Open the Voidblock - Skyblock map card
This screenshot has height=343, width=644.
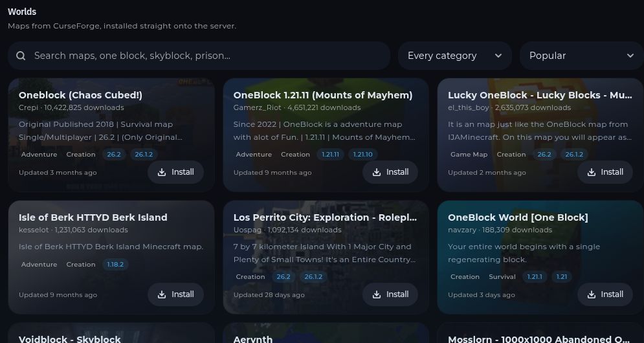(111, 333)
